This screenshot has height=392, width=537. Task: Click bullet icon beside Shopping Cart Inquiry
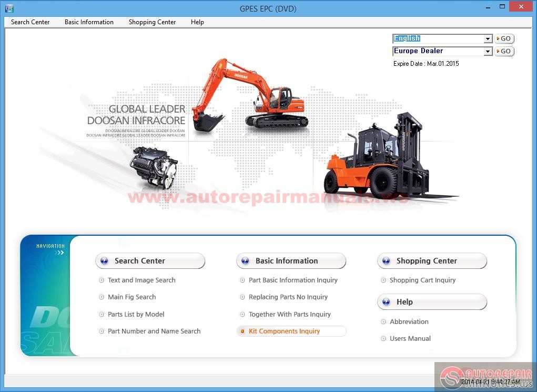[x=383, y=280]
